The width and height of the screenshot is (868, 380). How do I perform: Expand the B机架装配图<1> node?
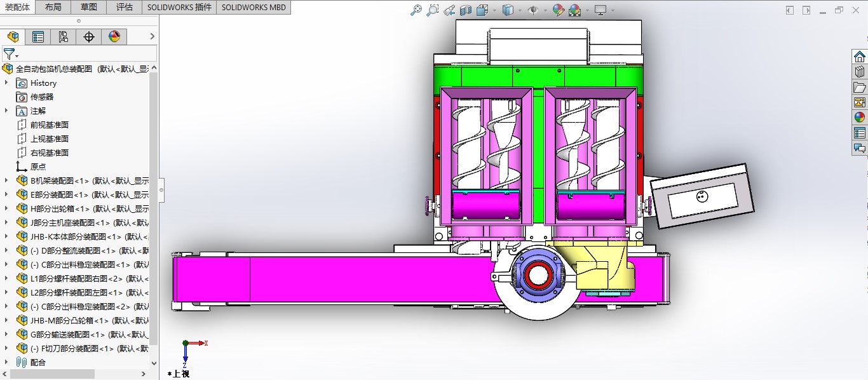(x=6, y=180)
